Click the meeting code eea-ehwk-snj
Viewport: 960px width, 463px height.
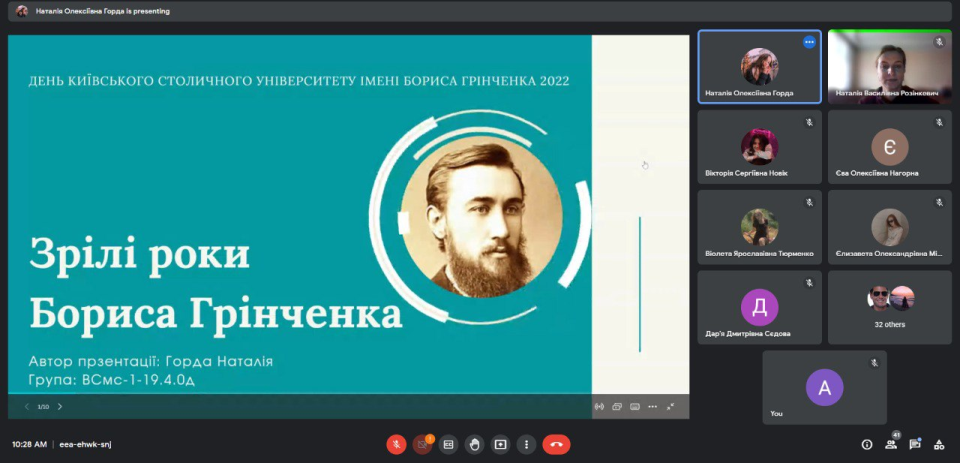coord(86,445)
